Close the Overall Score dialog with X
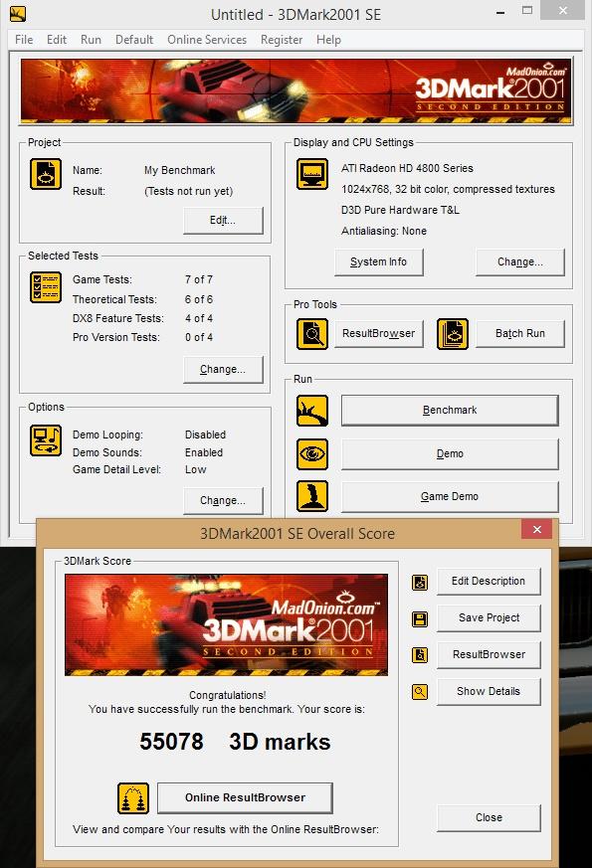The height and width of the screenshot is (868, 592). [536, 530]
